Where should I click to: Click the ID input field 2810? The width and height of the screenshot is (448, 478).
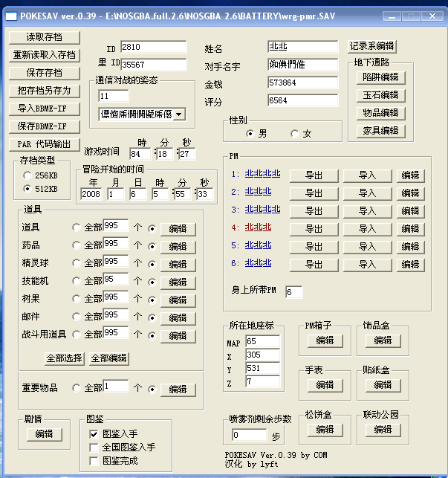(153, 47)
